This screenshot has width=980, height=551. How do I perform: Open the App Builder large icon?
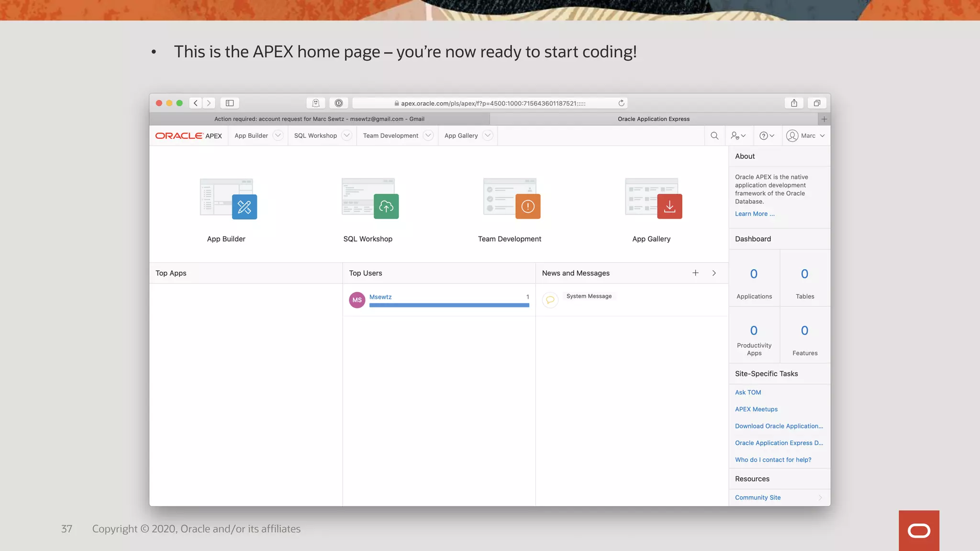pos(228,199)
